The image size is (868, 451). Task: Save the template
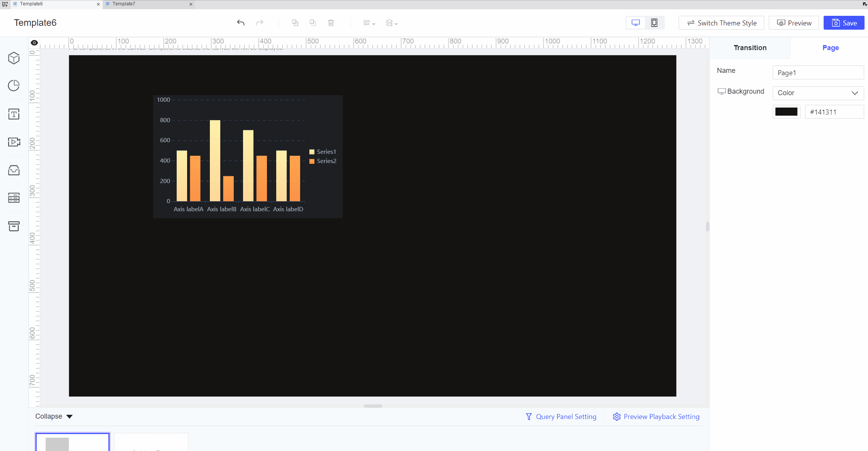click(844, 23)
